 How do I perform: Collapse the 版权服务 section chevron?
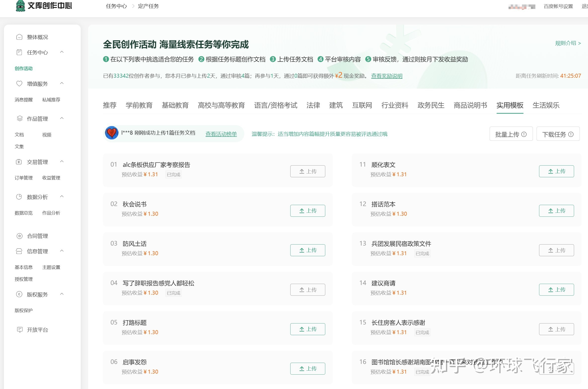[62, 294]
